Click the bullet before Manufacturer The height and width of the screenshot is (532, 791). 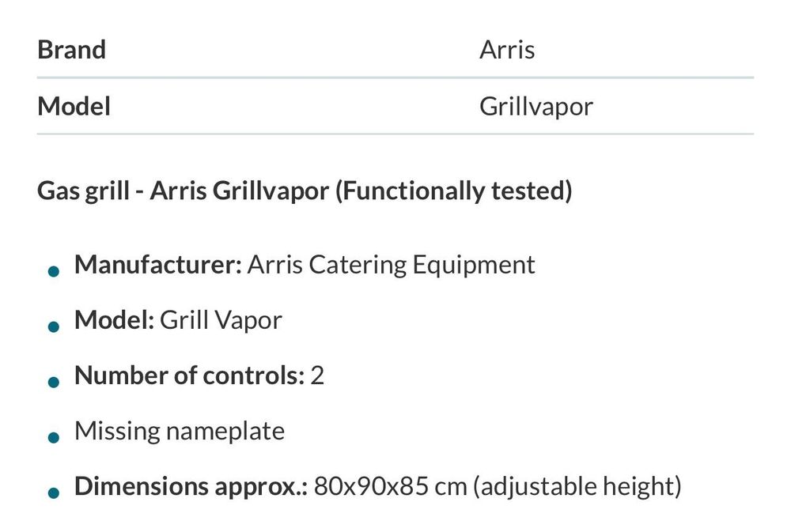coord(54,271)
